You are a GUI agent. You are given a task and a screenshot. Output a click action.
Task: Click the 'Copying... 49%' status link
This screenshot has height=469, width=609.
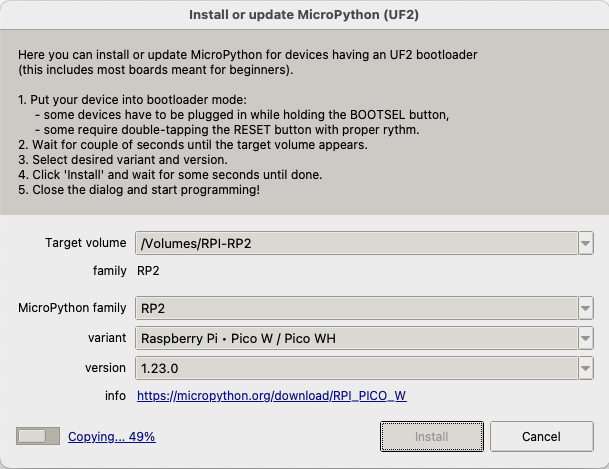pyautogui.click(x=111, y=437)
